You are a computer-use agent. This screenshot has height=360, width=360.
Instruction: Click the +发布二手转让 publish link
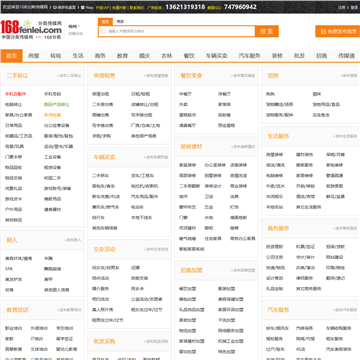tap(69, 76)
